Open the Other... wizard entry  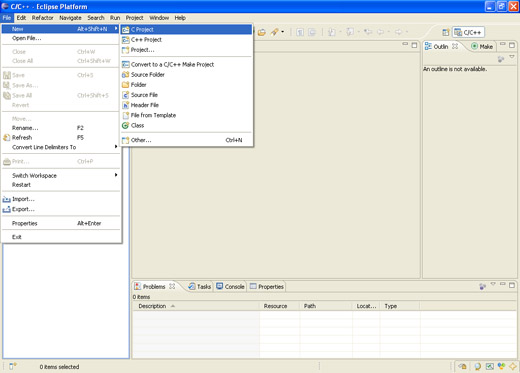click(186, 140)
